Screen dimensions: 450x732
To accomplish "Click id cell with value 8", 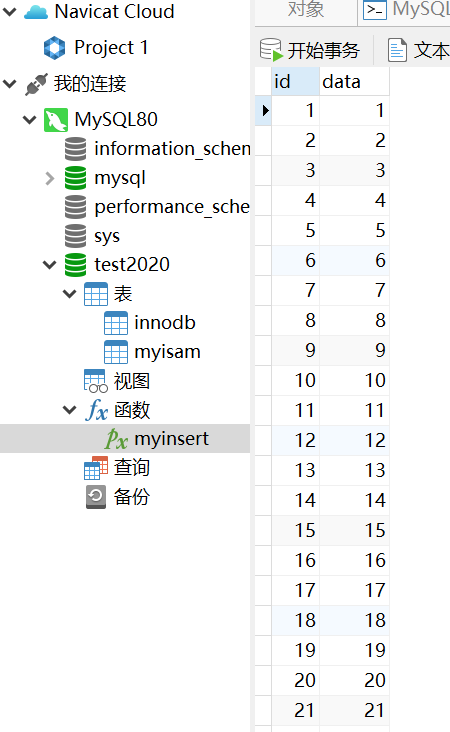I will tap(295, 320).
